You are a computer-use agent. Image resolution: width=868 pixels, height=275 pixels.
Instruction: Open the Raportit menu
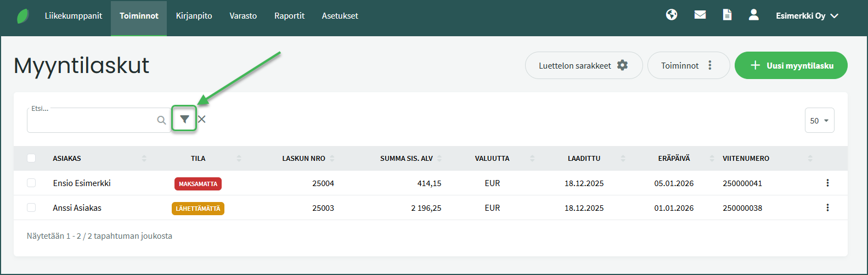click(289, 16)
